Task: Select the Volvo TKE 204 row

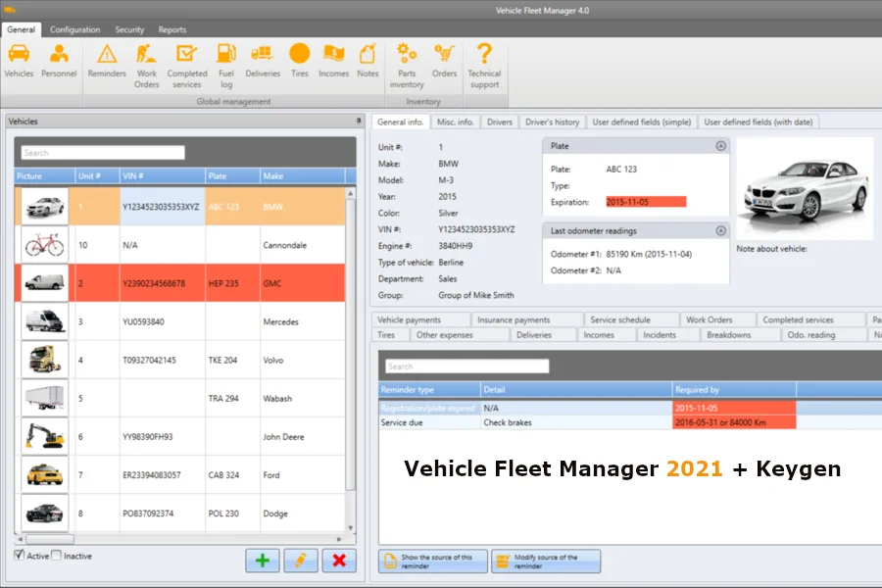Action: pyautogui.click(x=180, y=360)
